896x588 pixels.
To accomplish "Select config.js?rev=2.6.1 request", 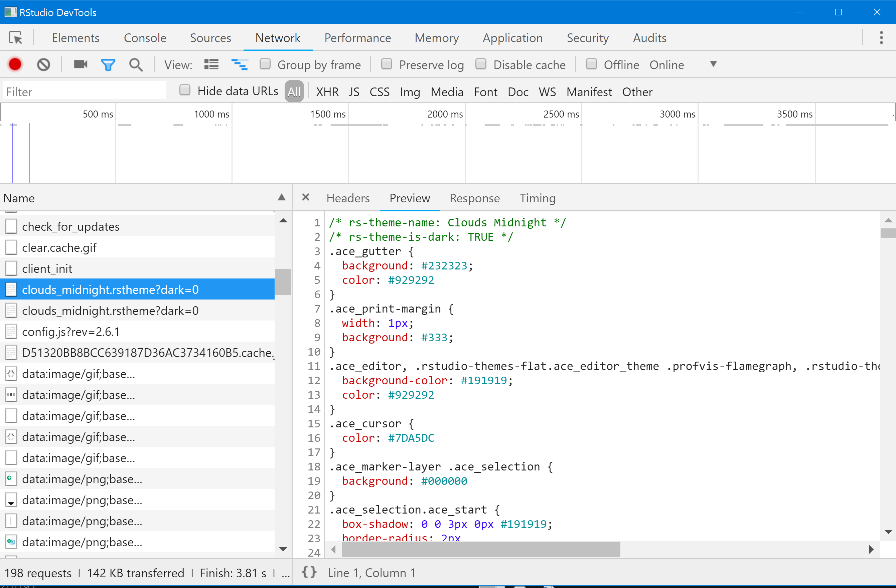I will (x=71, y=332).
